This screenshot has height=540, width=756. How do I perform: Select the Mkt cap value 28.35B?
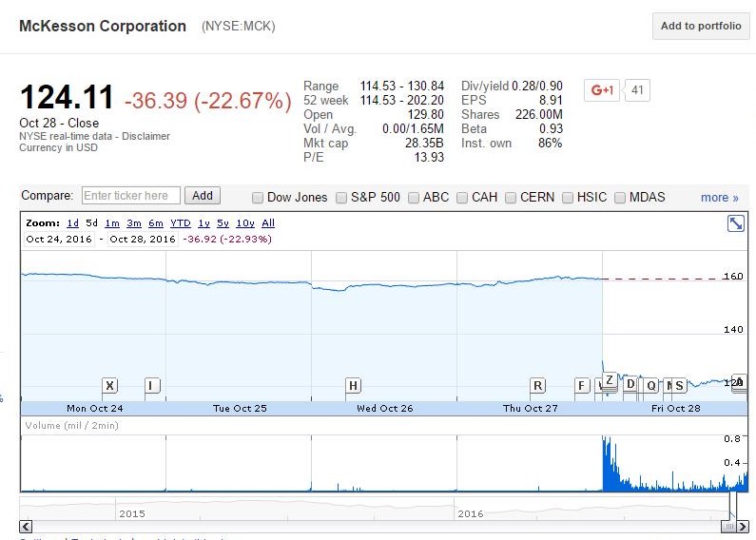pyautogui.click(x=424, y=144)
